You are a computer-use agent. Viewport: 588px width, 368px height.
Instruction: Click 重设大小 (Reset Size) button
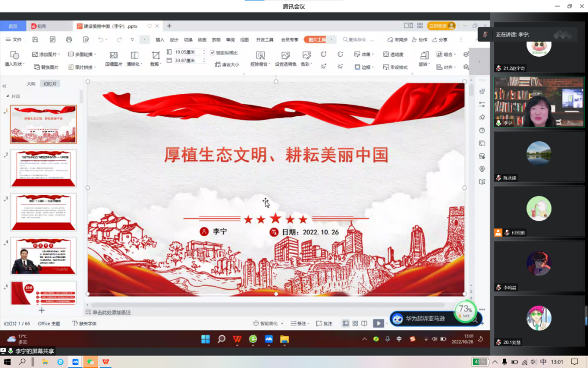[227, 64]
